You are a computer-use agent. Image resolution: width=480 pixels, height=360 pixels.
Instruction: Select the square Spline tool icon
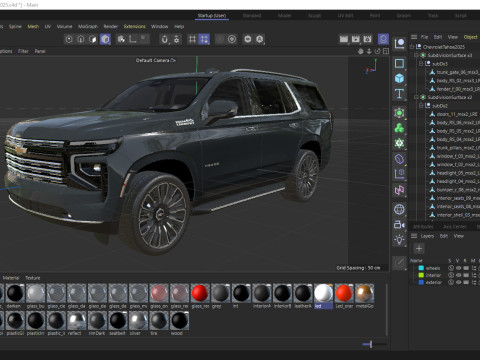click(x=399, y=63)
